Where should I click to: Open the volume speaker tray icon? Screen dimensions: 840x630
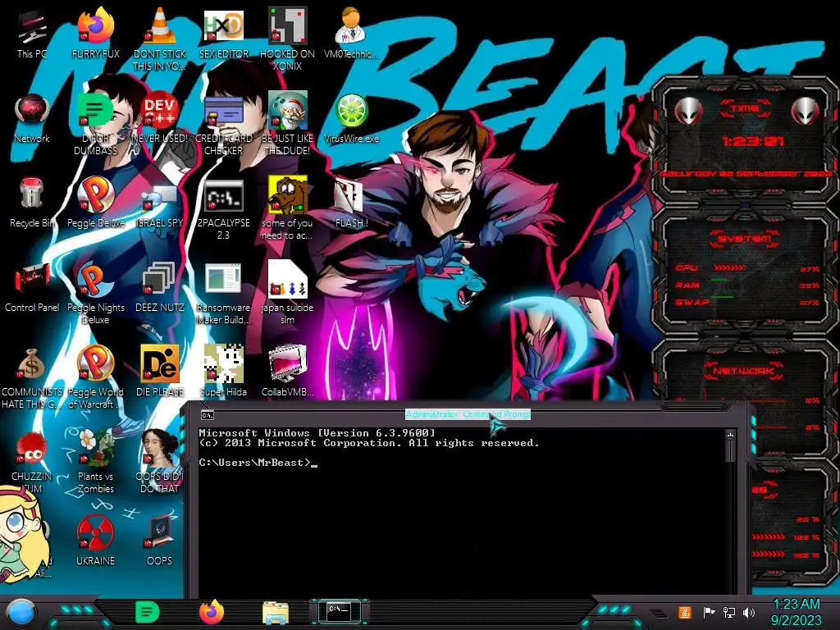pyautogui.click(x=748, y=612)
